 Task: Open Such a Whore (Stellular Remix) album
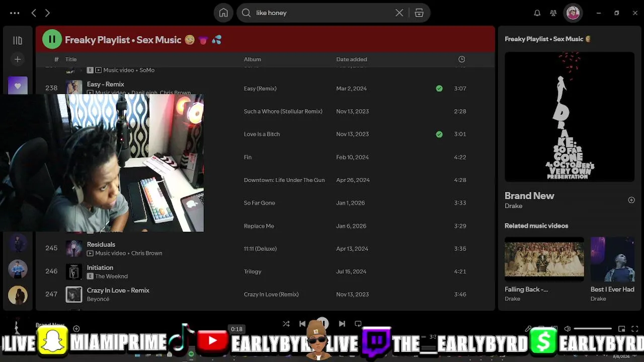283,111
